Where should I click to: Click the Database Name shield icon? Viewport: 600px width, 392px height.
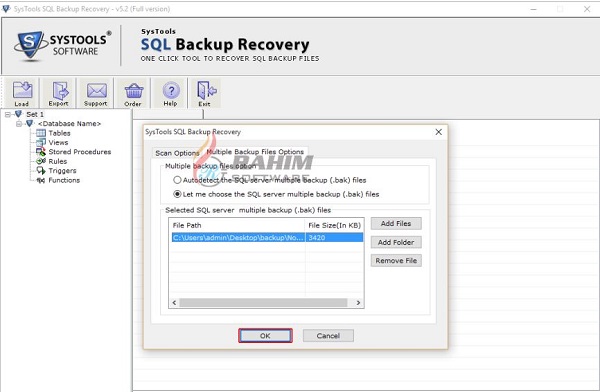(x=29, y=123)
